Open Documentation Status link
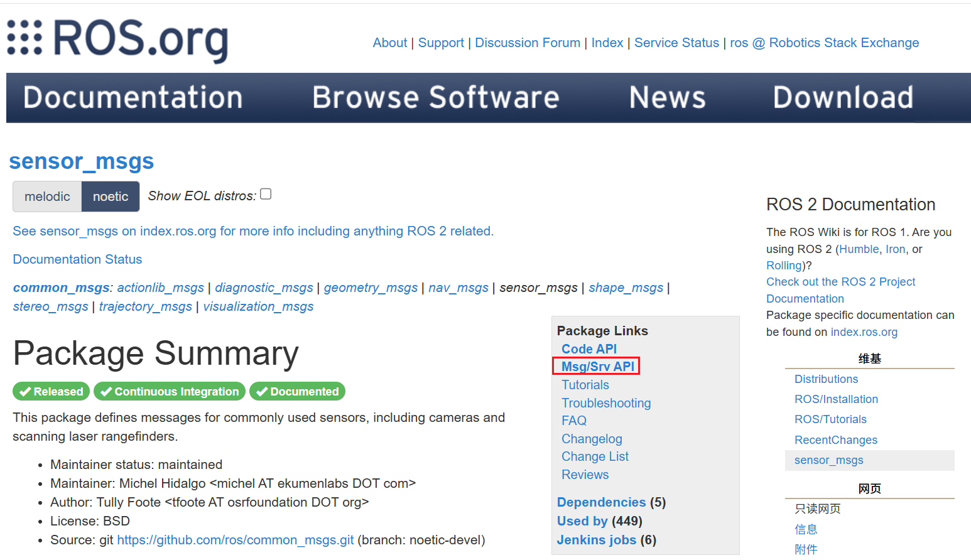Image resolution: width=971 pixels, height=560 pixels. (x=77, y=259)
